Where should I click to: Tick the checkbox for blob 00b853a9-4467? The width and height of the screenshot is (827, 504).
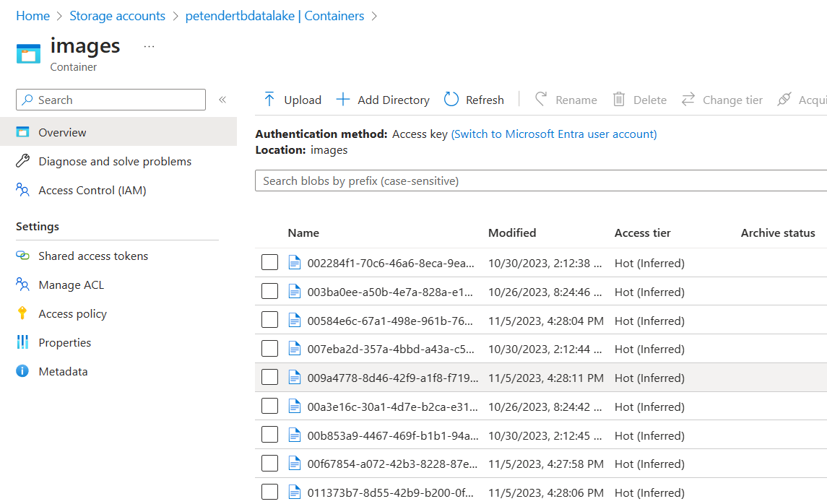(x=269, y=435)
